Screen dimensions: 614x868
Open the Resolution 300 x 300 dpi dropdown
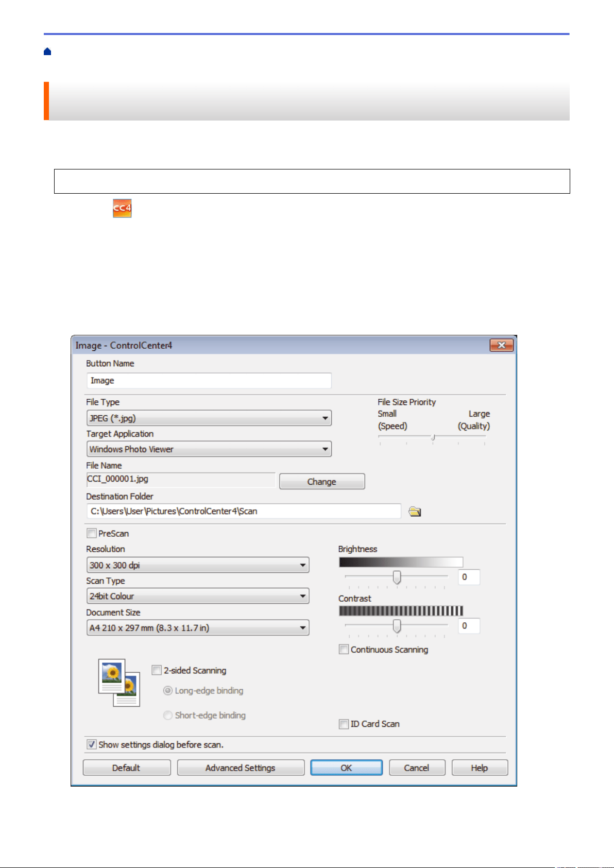click(x=198, y=565)
